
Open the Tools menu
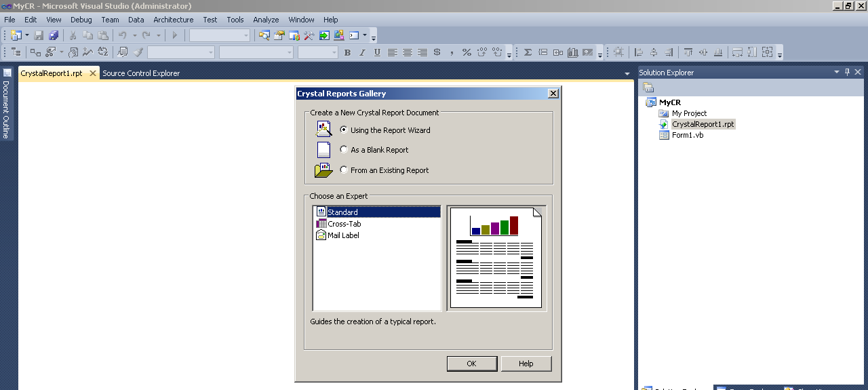tap(235, 20)
